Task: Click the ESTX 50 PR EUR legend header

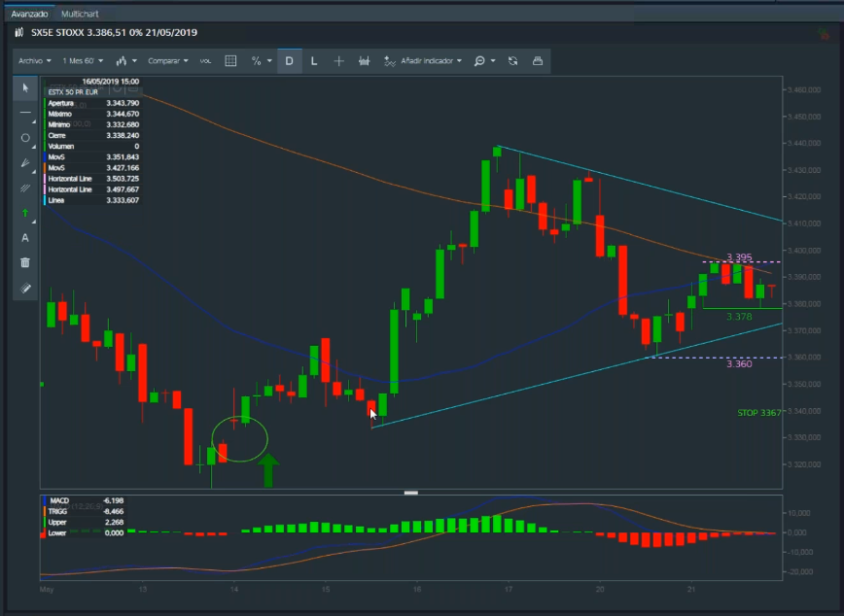Action: 73,92
